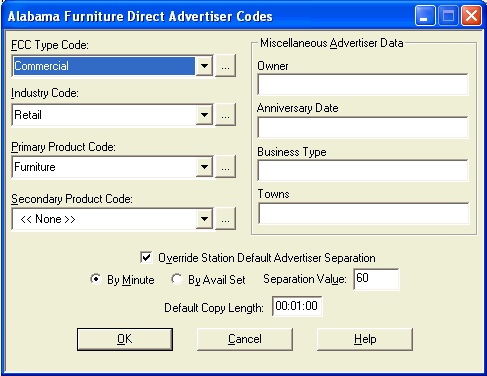This screenshot has width=487, height=376.
Task: Click the ellipsis button beside Primary Product Code
Action: click(225, 167)
